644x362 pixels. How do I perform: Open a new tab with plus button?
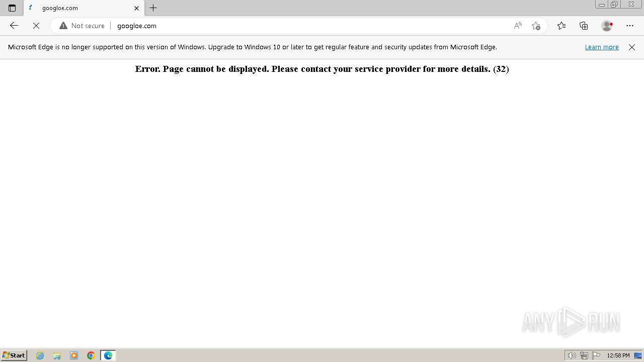pyautogui.click(x=153, y=8)
